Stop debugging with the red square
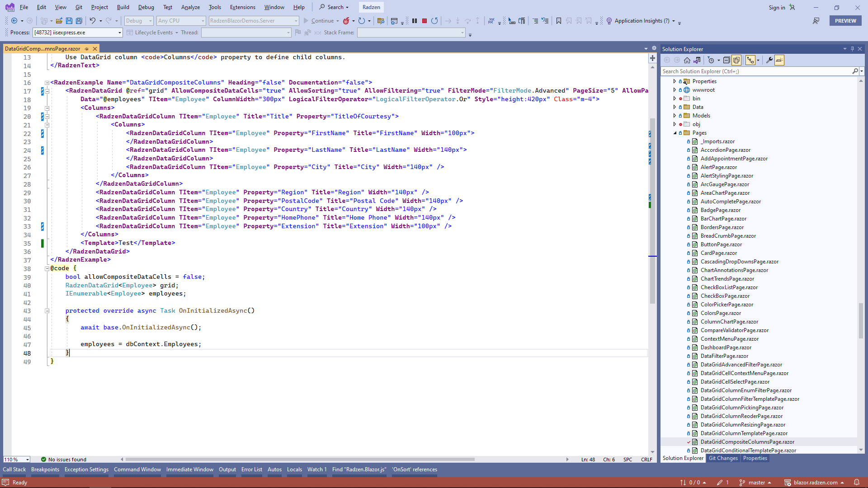The image size is (868, 488). coord(425,21)
